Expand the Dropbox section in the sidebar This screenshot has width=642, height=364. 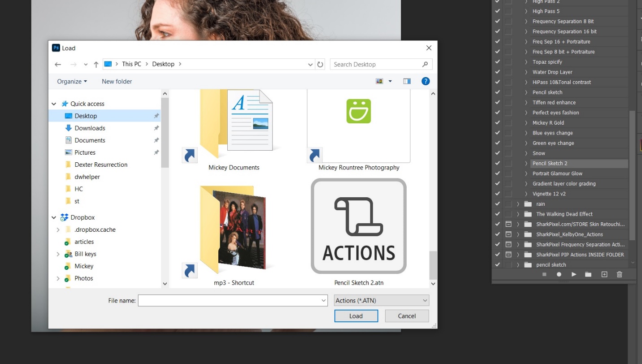pyautogui.click(x=54, y=217)
